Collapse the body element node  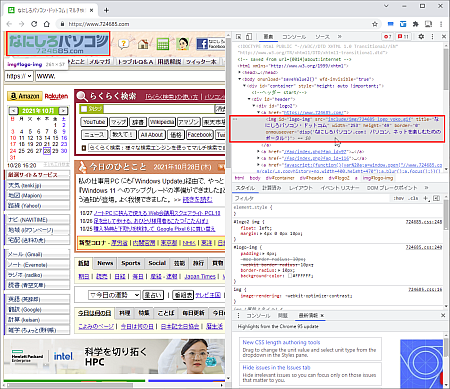[x=240, y=79]
